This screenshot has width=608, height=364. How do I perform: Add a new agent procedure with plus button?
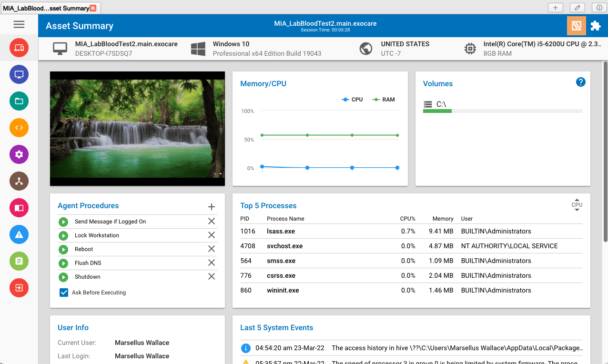211,207
